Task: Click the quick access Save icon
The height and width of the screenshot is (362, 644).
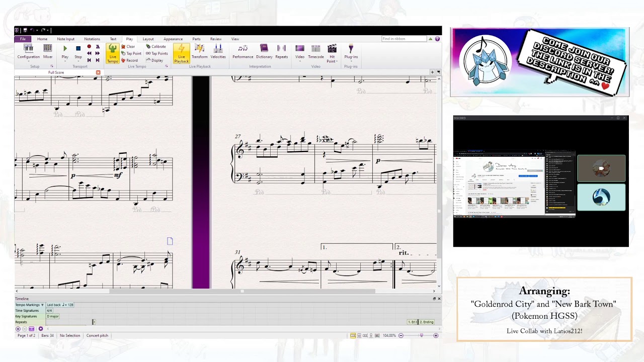Action: click(x=25, y=30)
